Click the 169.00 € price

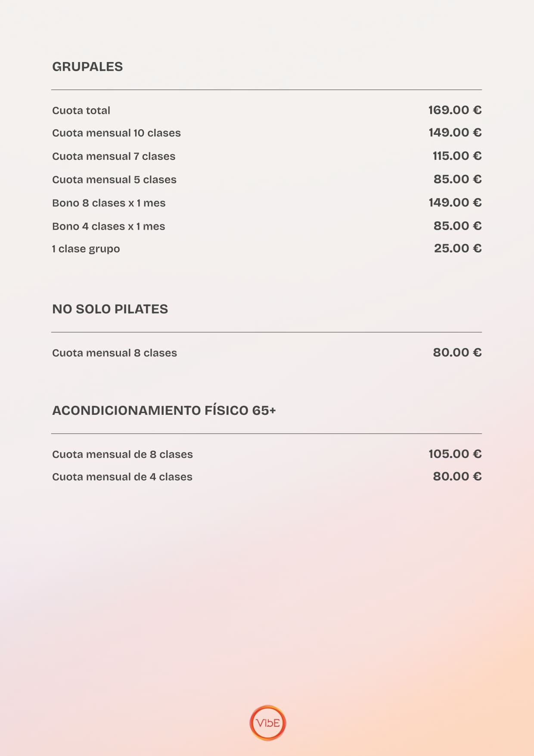click(x=455, y=110)
